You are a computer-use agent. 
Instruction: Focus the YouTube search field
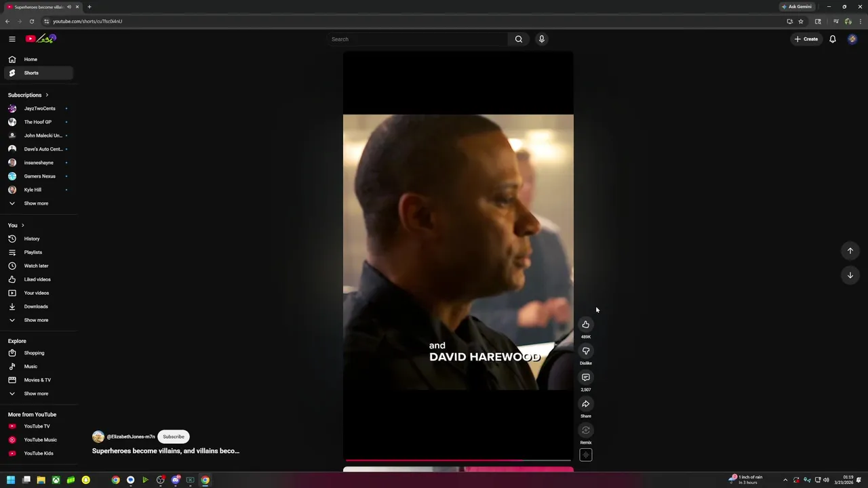tap(417, 39)
